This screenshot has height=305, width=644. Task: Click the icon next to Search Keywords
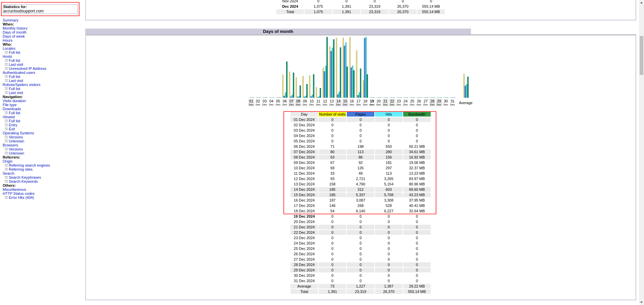click(x=6, y=181)
